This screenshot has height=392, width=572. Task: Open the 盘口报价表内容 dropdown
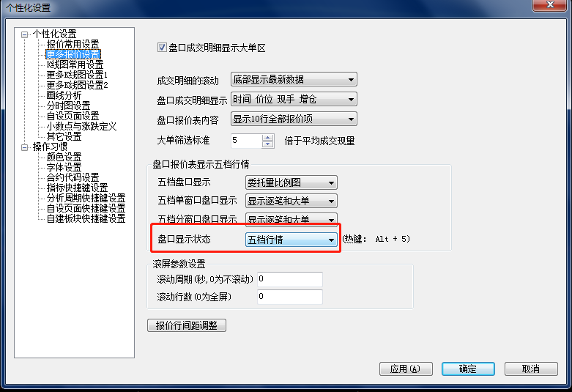pos(294,119)
